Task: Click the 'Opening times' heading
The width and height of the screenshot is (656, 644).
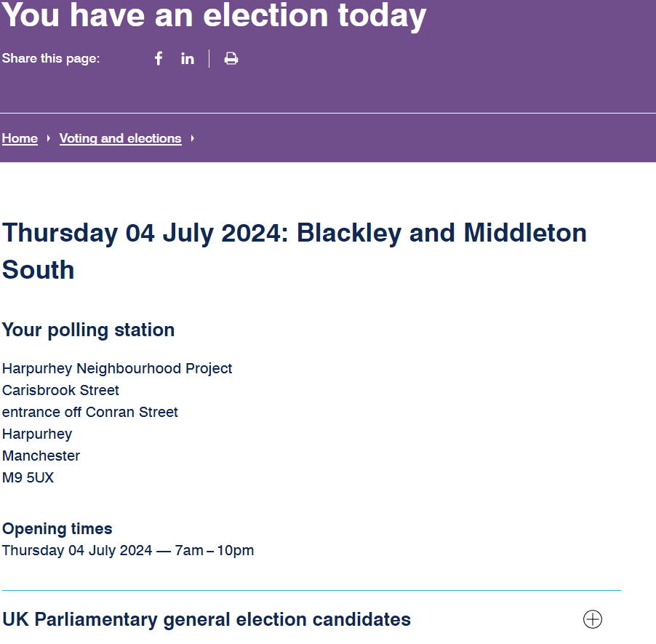Action: pyautogui.click(x=57, y=529)
